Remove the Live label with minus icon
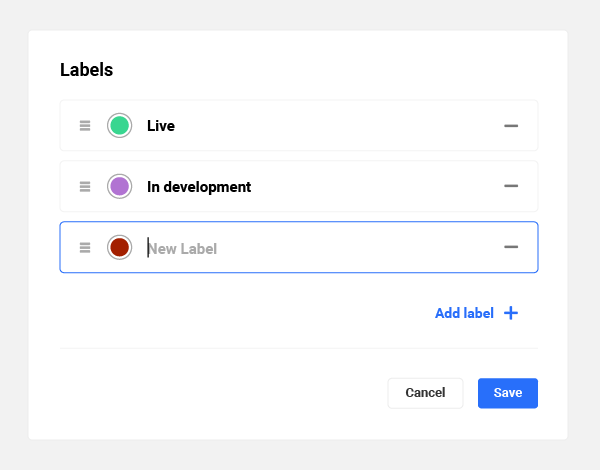 click(x=511, y=126)
